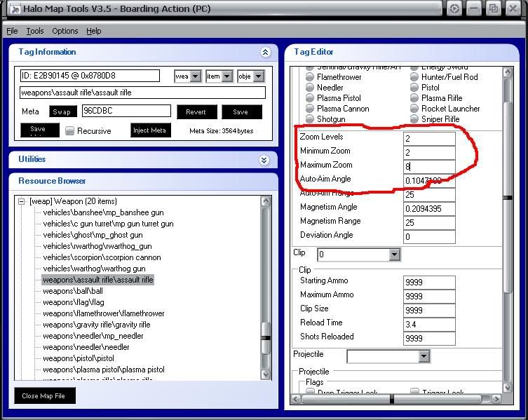
Task: Select the Pistol radio button
Action: click(x=414, y=88)
